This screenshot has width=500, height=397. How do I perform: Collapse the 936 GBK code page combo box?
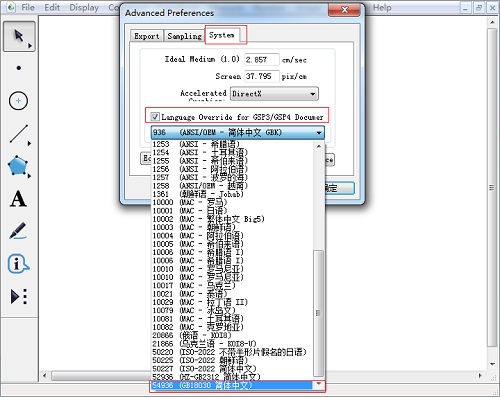tap(238, 133)
